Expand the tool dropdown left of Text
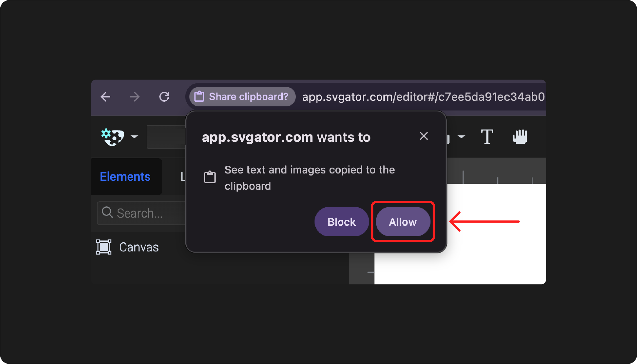Viewport: 637px width, 364px height. 461,136
